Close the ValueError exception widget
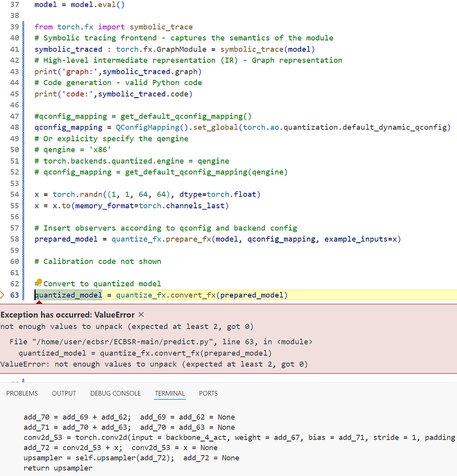457x476 pixels. (141, 315)
